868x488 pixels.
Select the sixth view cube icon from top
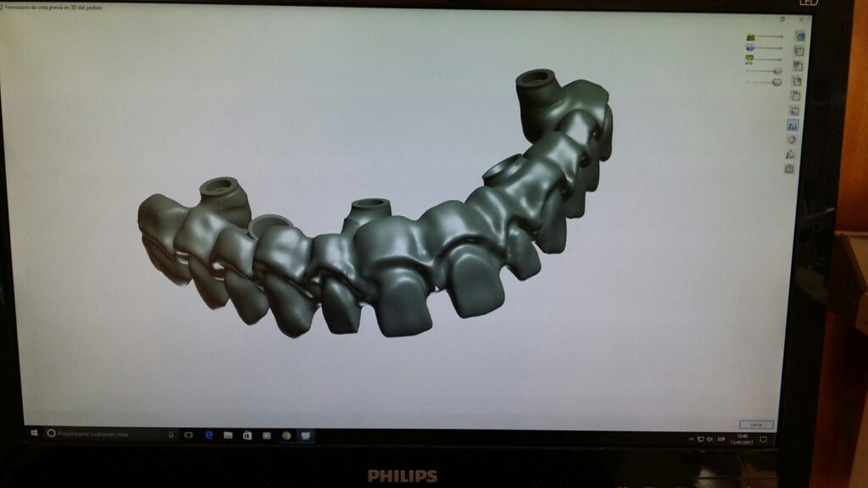point(794,111)
